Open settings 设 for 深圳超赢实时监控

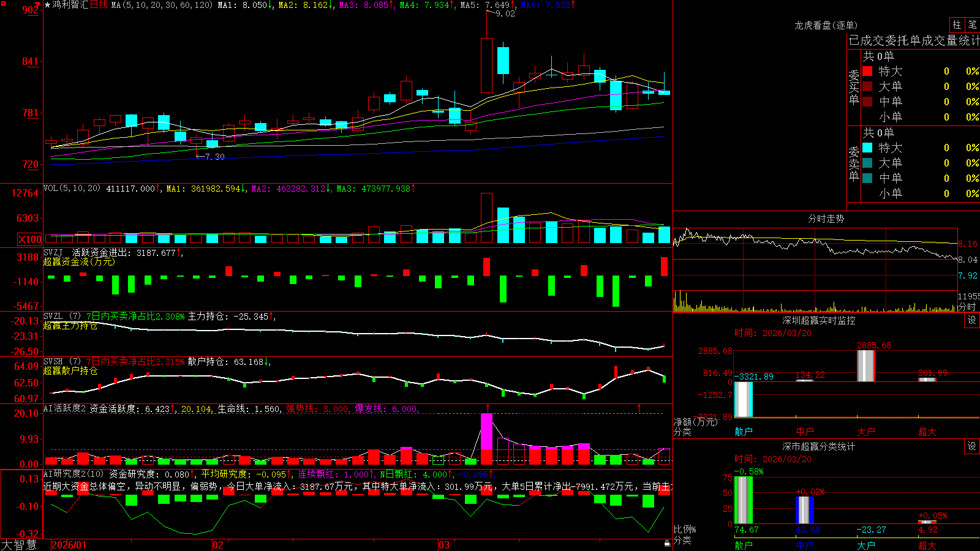click(x=972, y=320)
